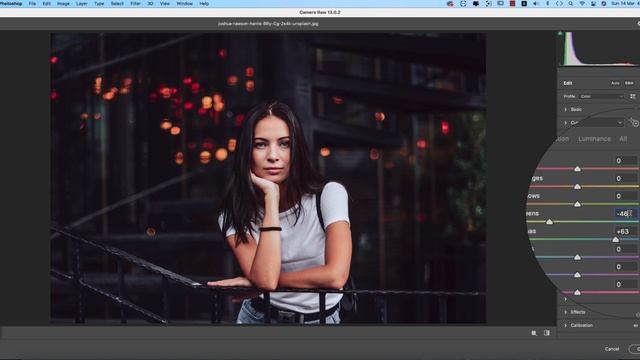Click the Aquas saturation slider handle

coord(616,240)
